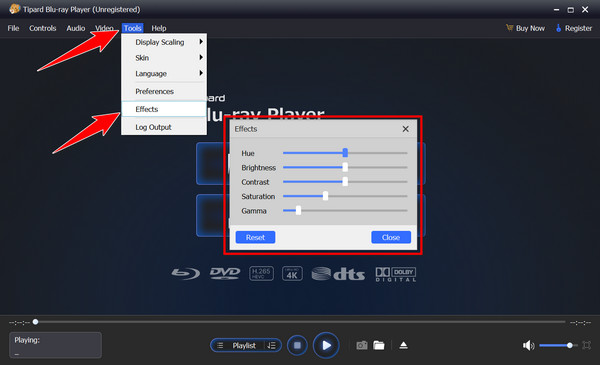The image size is (600, 365).
Task: Click the volume slider handle
Action: [570, 345]
